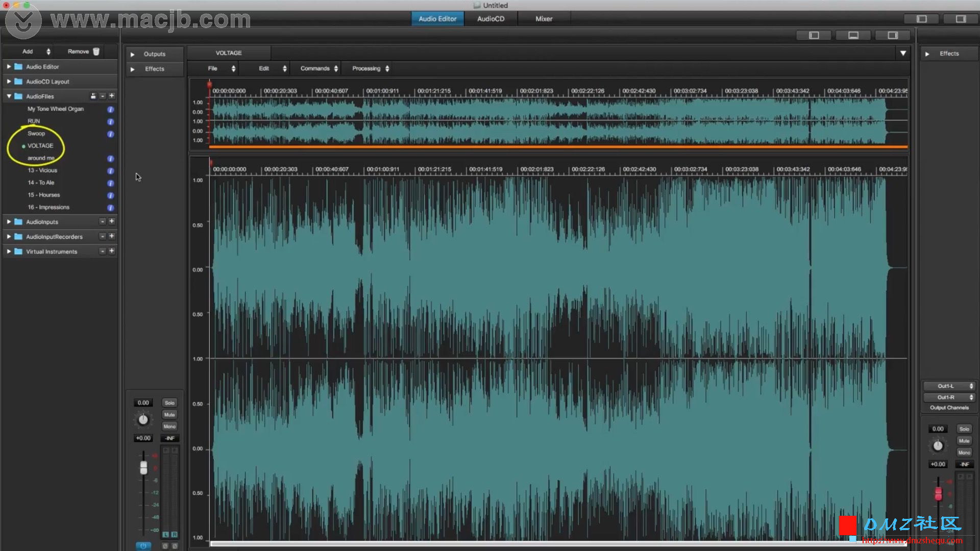This screenshot has width=980, height=551.
Task: Click plus button in AudioInputs row
Action: pos(112,221)
